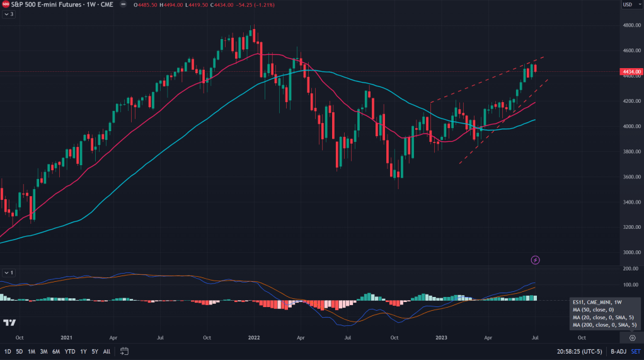Click the S&P 500 symbol logo icon
This screenshot has width=644, height=360.
pos(5,4)
